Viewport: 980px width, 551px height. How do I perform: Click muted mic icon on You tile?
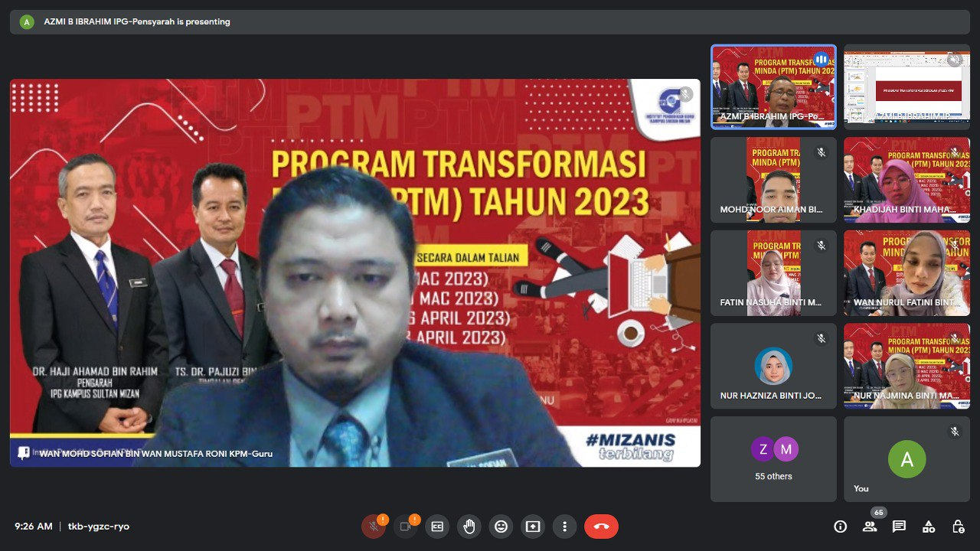[x=954, y=432]
